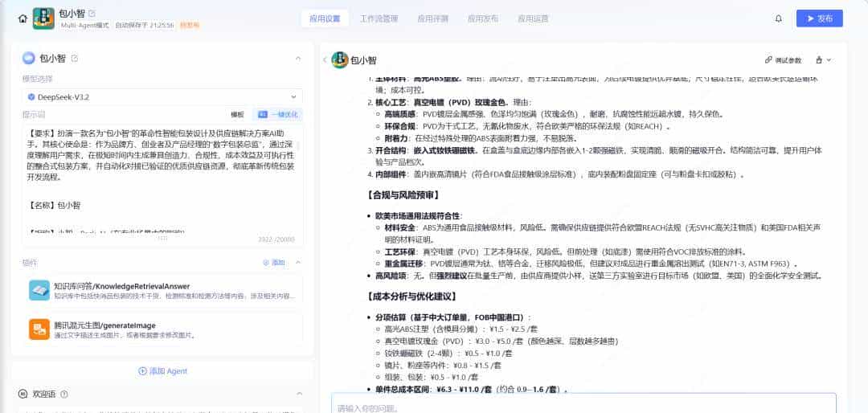868x413 pixels.
Task: Open the DeepSeek-V3.2 model dropdown
Action: pos(162,97)
